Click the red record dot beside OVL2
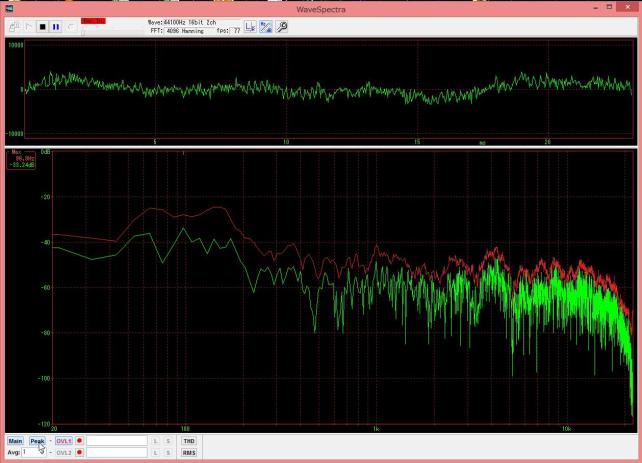 coord(79,452)
